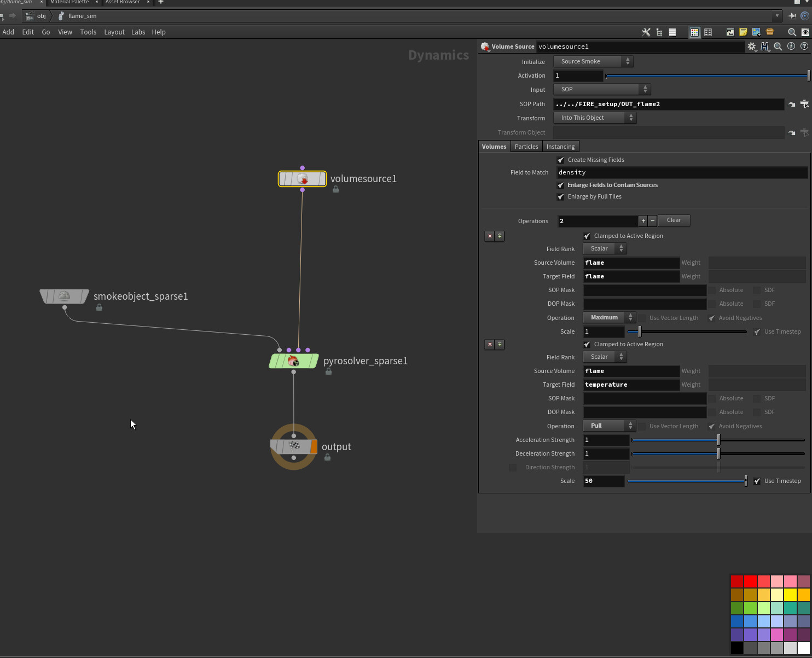Add network box icon
This screenshot has width=812, height=658.
[730, 32]
